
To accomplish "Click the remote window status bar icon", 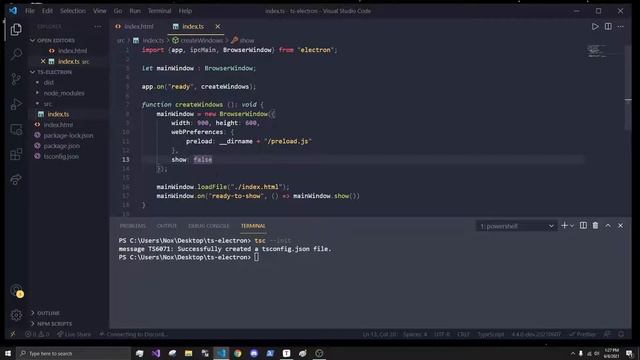I will click(13, 334).
